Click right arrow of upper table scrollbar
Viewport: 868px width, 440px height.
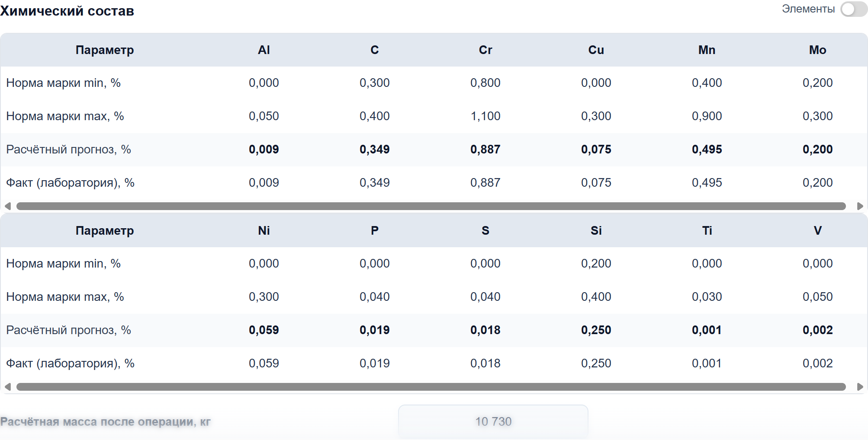tap(860, 206)
